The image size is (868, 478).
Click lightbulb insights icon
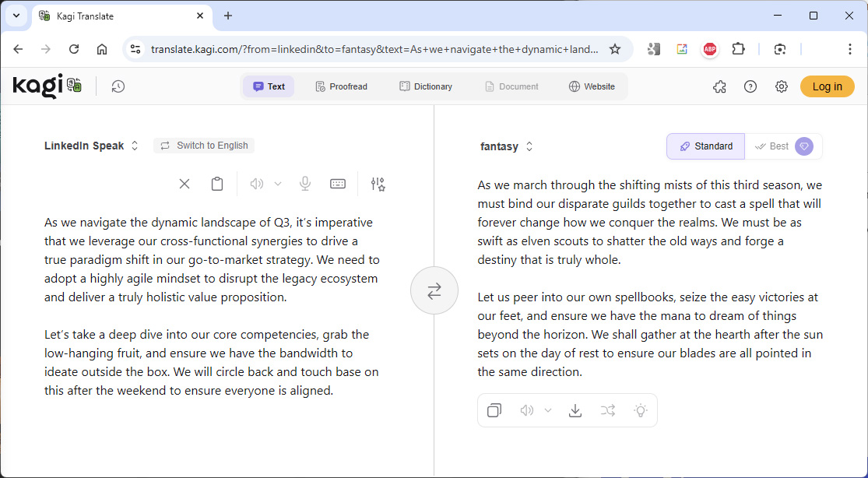point(641,410)
